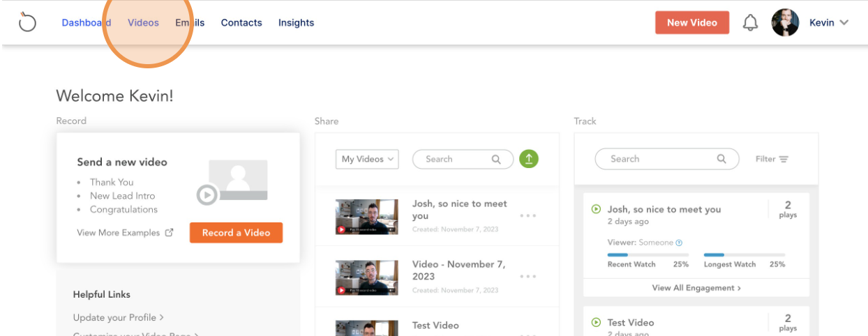868x336 pixels.
Task: Open options for 'Video - November 7, 2023'
Action: point(528,276)
